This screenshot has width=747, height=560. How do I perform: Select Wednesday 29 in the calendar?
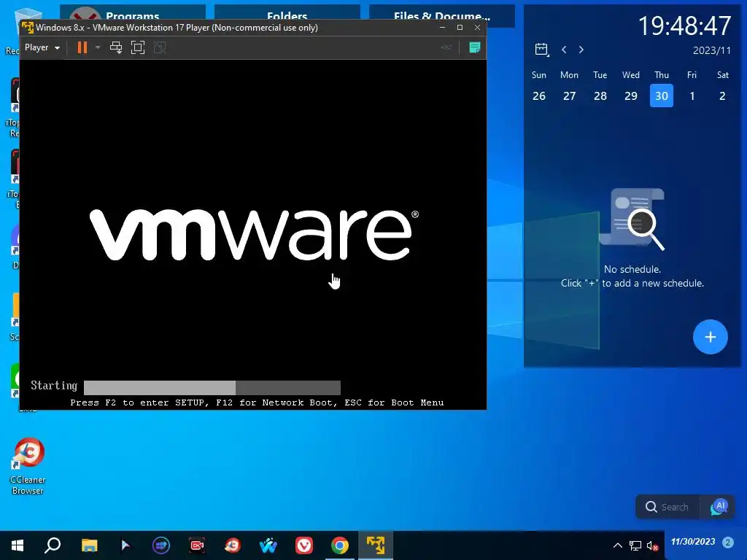tap(631, 96)
